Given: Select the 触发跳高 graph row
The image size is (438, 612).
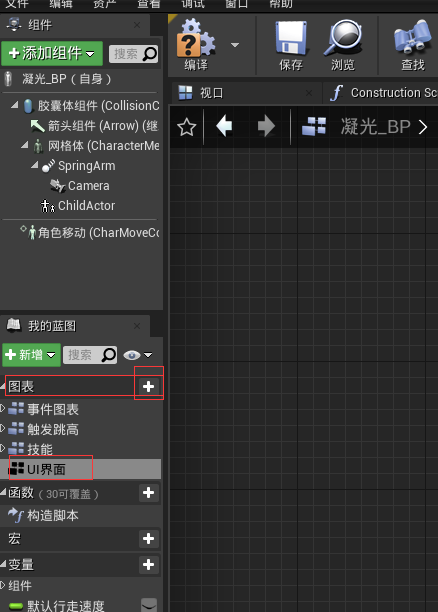Looking at the screenshot, I should point(81,429).
